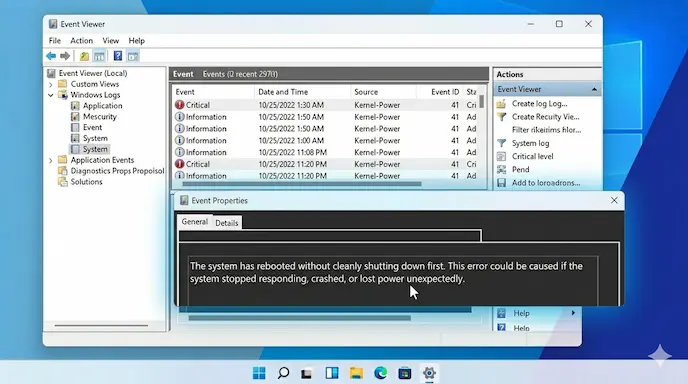Viewport: 688px width, 384px height.
Task: Collapse the Windows Logs node
Action: click(x=50, y=95)
